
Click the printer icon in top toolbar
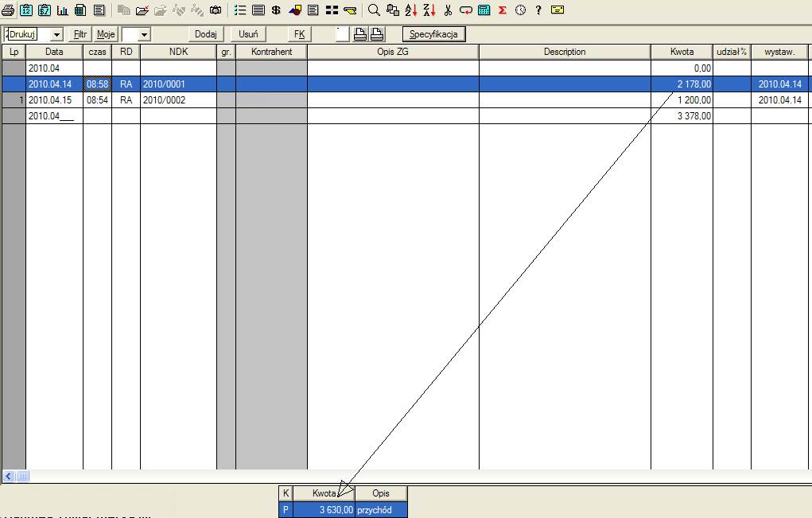[x=8, y=10]
